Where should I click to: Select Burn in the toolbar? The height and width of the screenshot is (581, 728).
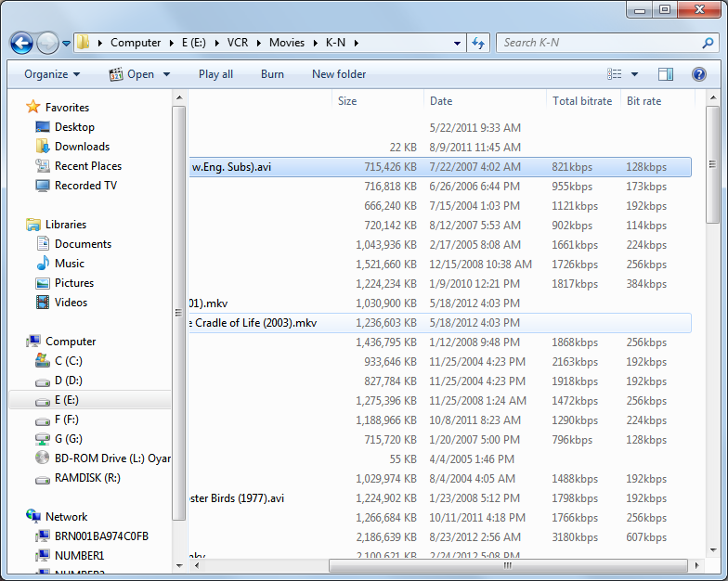pyautogui.click(x=272, y=74)
